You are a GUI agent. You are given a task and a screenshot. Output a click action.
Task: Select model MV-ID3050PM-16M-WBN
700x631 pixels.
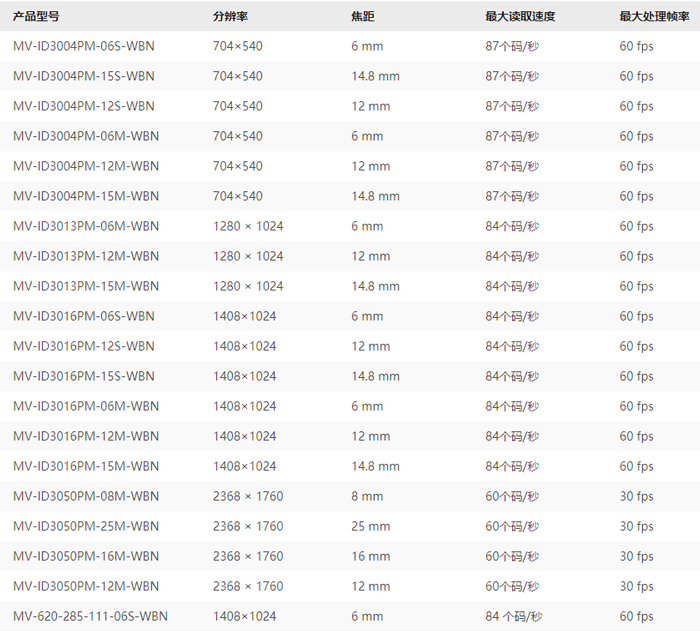(86, 556)
